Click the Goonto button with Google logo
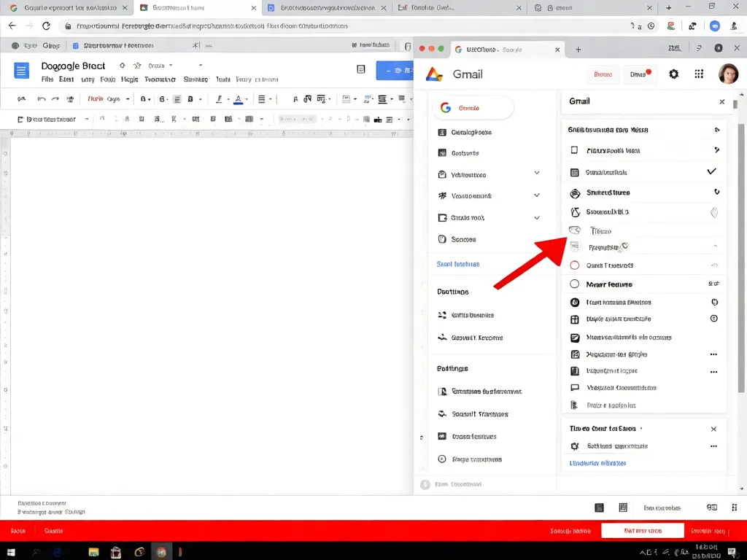The image size is (747, 560). [x=473, y=108]
